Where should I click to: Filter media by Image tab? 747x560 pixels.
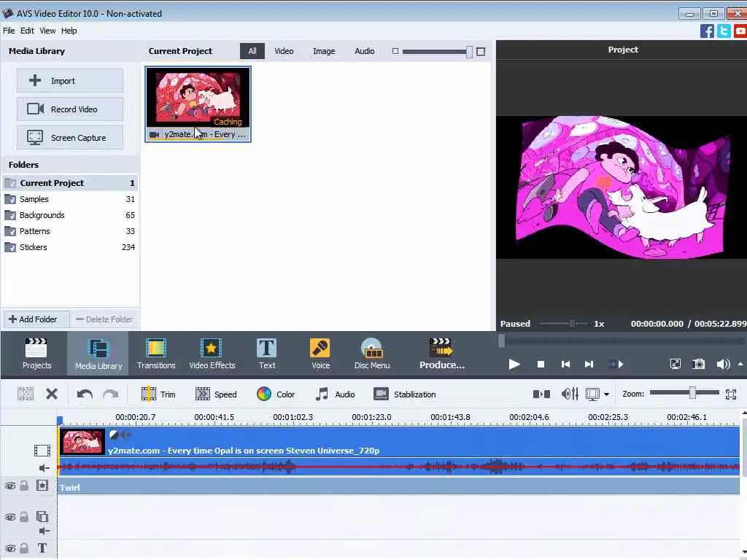[323, 51]
